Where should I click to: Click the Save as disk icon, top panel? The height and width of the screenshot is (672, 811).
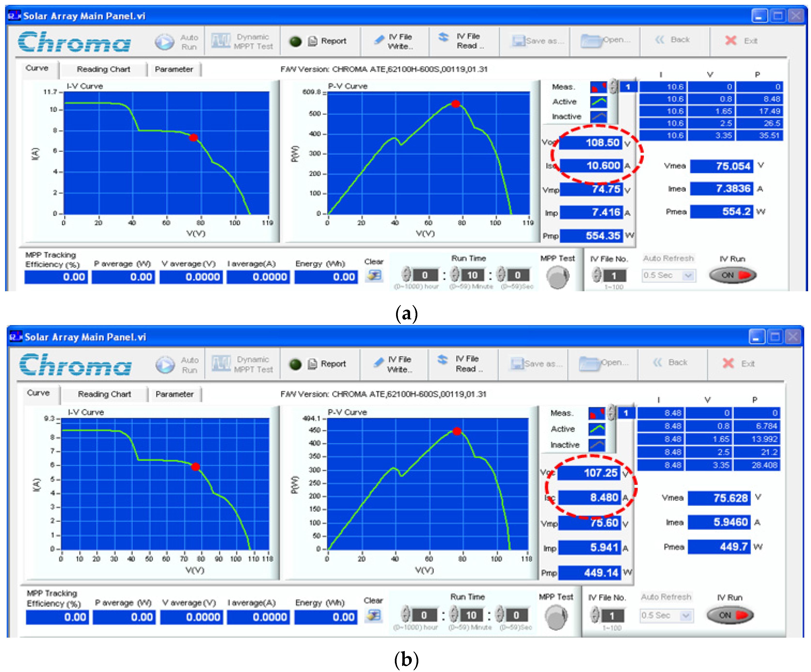[x=518, y=41]
